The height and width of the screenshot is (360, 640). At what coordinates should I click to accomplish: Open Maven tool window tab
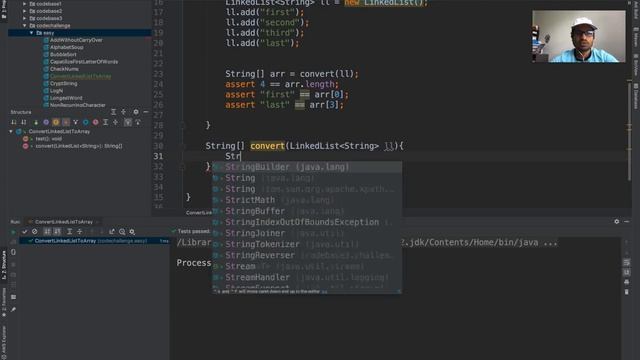pos(636,37)
